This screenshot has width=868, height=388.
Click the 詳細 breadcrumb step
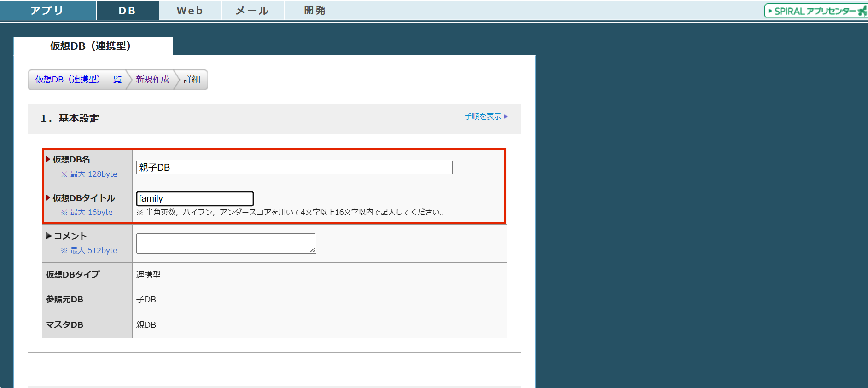(192, 79)
